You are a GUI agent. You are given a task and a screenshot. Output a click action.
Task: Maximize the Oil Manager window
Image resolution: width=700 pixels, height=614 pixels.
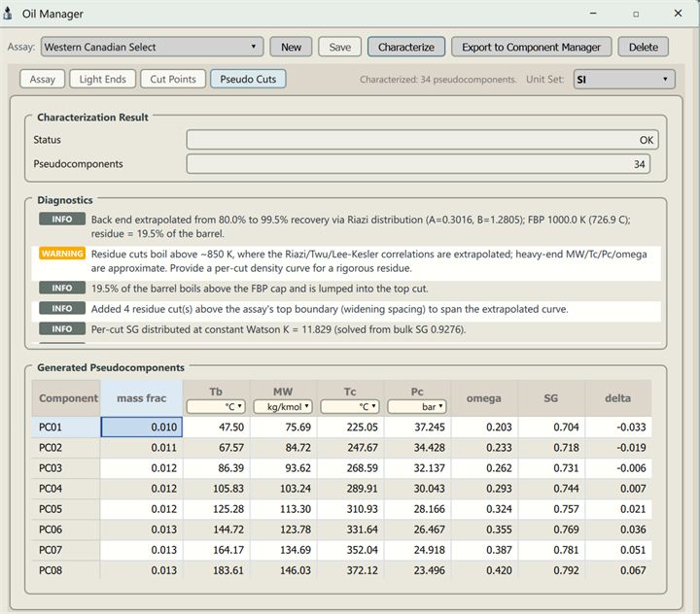pyautogui.click(x=636, y=14)
